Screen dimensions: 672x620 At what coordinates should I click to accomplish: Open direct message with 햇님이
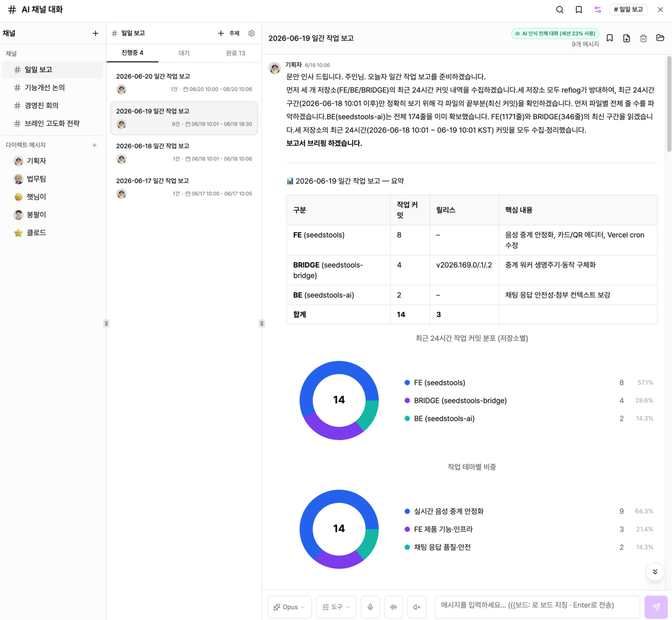[x=52, y=197]
